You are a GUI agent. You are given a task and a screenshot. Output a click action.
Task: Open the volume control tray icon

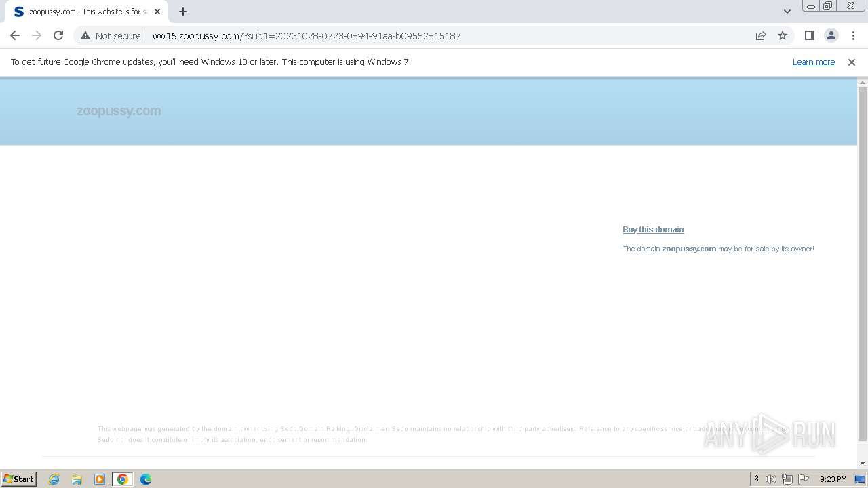click(771, 479)
